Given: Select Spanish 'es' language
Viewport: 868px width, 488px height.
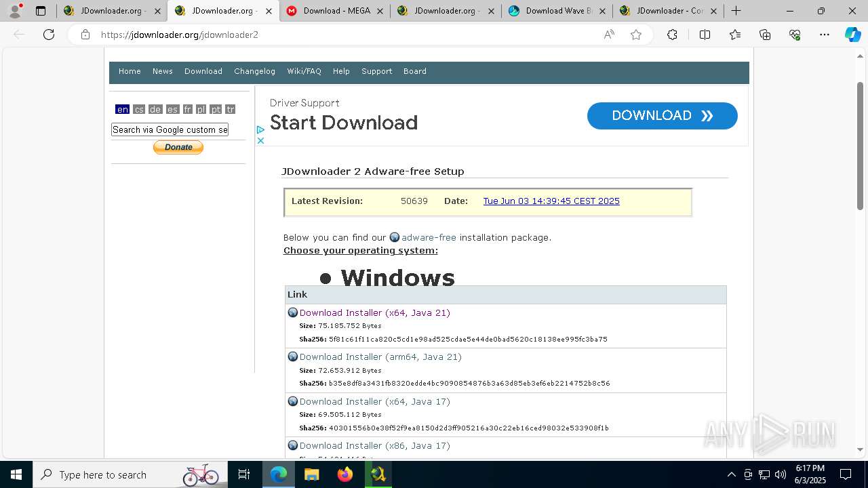Looking at the screenshot, I should [172, 109].
